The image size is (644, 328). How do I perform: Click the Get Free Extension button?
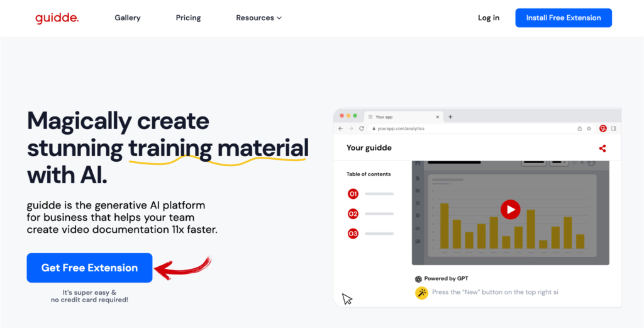[89, 268]
